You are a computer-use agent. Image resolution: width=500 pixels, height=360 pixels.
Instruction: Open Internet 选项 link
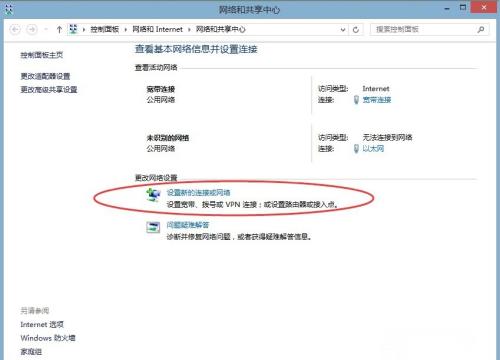[x=42, y=325]
